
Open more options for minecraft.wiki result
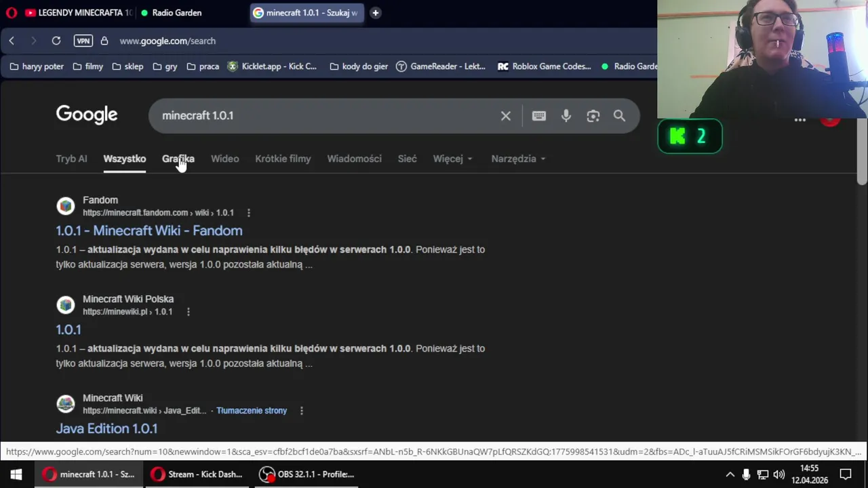pos(302,411)
